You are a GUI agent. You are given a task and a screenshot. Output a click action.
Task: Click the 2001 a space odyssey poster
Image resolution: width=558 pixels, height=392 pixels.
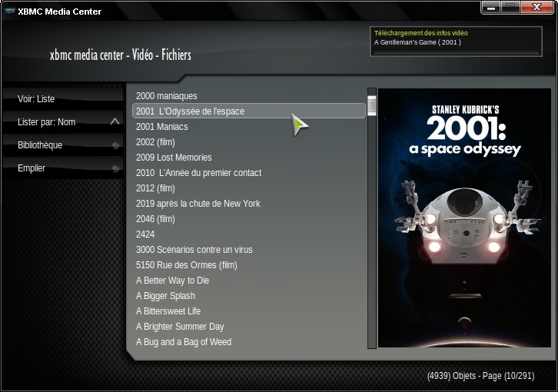tap(464, 218)
